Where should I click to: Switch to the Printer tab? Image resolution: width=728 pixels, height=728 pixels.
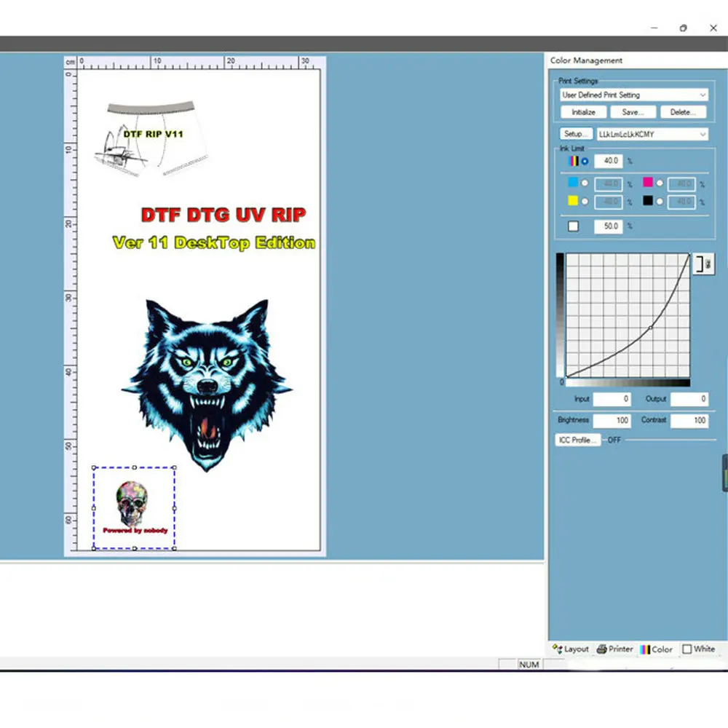614,649
